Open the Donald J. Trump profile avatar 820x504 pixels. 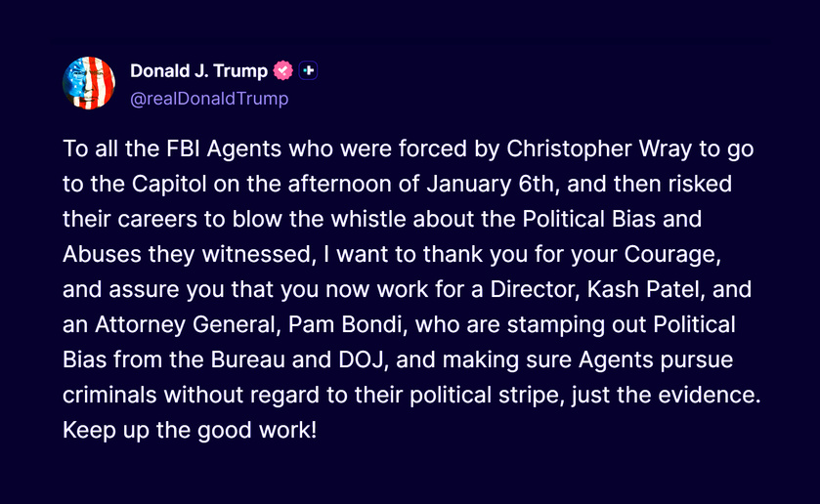89,82
